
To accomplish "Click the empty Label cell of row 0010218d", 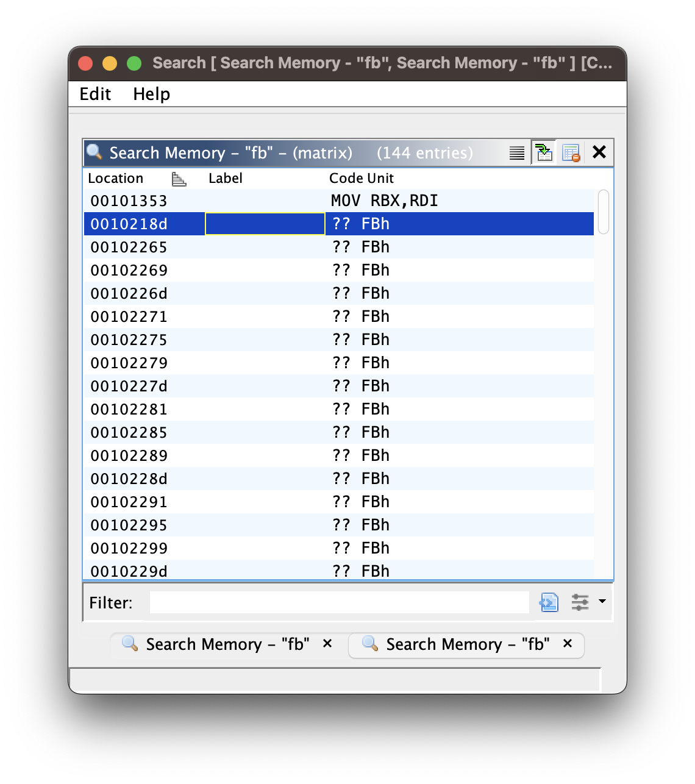I will (x=265, y=224).
